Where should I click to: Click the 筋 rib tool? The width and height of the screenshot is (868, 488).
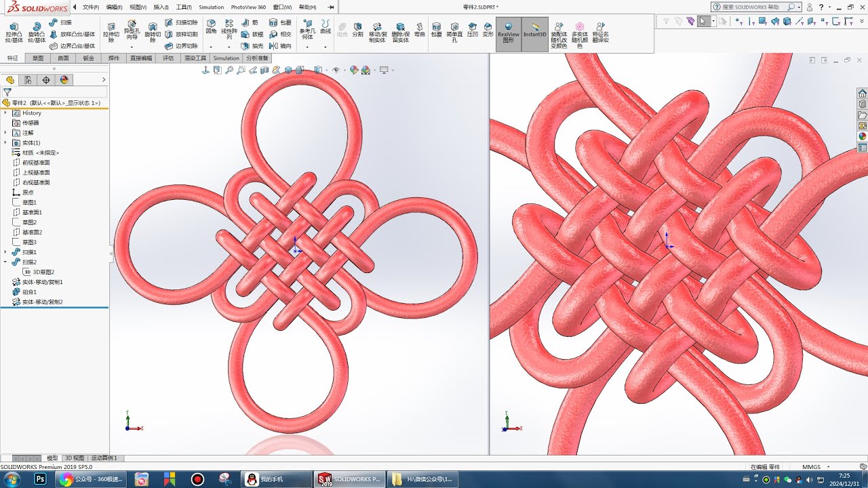pos(249,22)
